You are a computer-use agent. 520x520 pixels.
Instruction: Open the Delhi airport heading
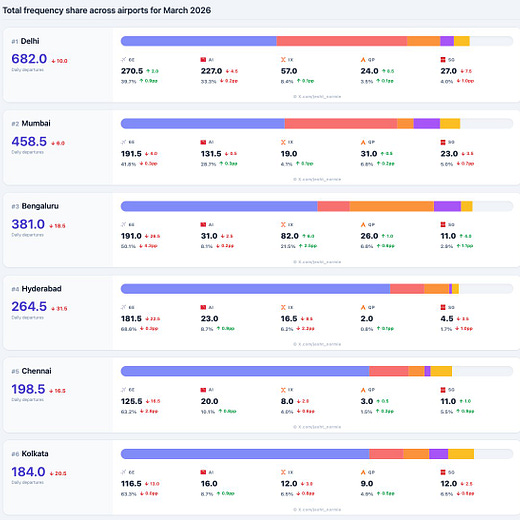click(x=30, y=41)
